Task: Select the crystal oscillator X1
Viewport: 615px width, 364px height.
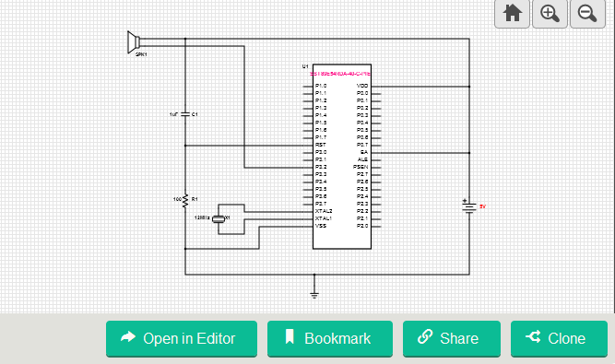Action: click(x=219, y=218)
